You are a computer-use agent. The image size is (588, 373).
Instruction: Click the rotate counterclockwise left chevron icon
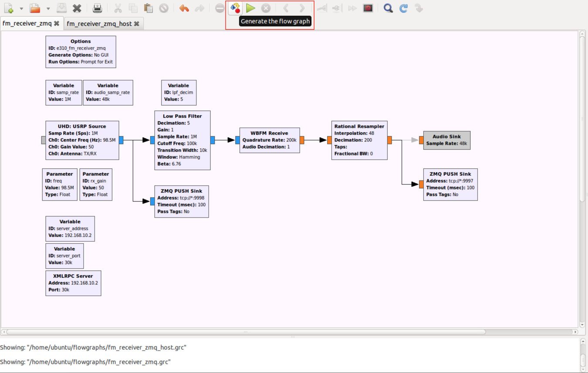(x=286, y=8)
